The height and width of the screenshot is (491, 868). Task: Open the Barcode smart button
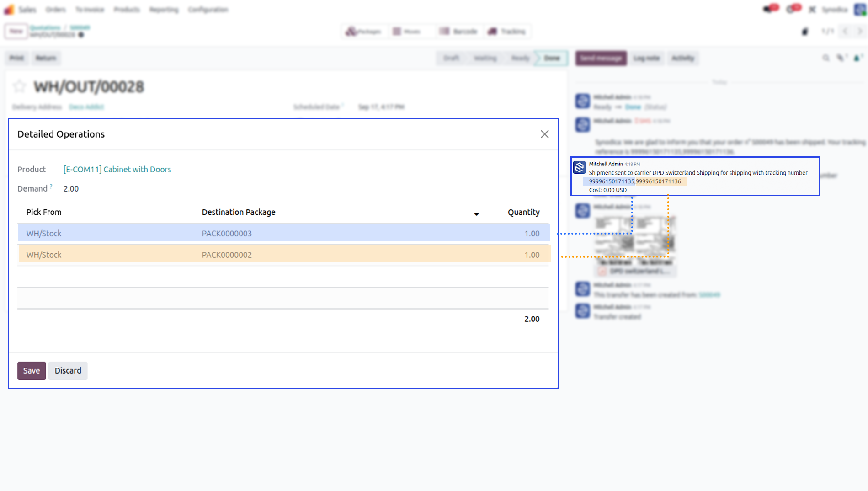[x=459, y=32]
